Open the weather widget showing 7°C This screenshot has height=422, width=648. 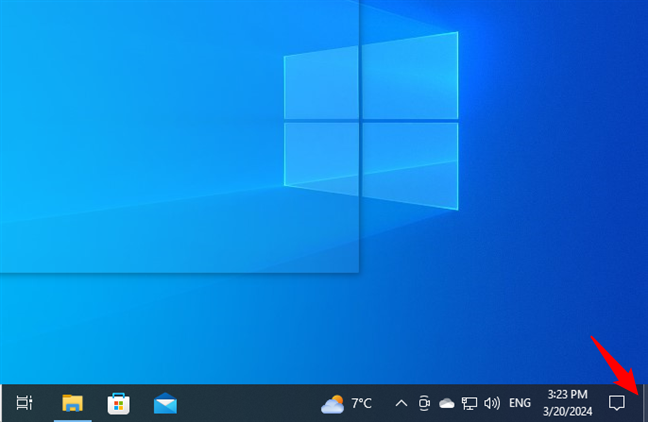[347, 403]
